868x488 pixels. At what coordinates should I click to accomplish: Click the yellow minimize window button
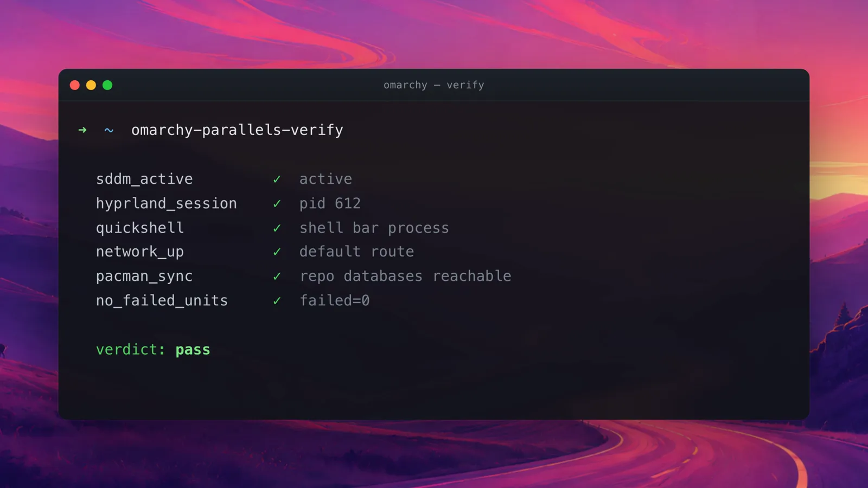tap(91, 85)
